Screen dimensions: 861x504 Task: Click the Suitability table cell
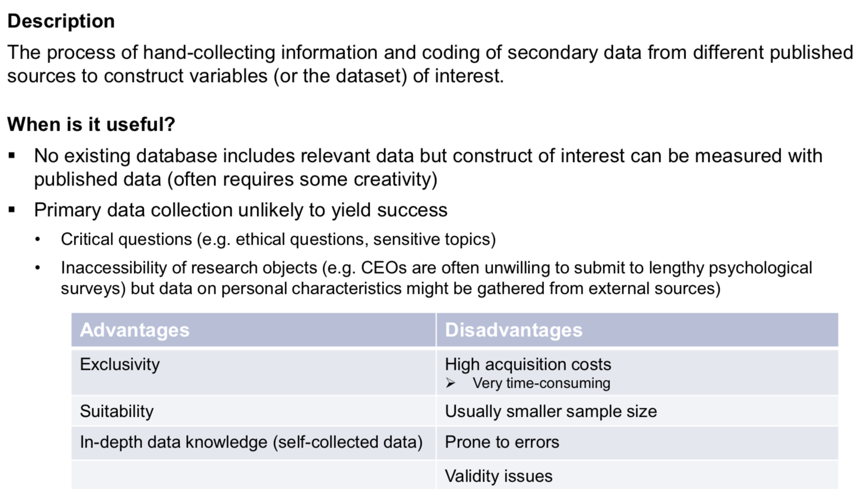[x=116, y=411]
